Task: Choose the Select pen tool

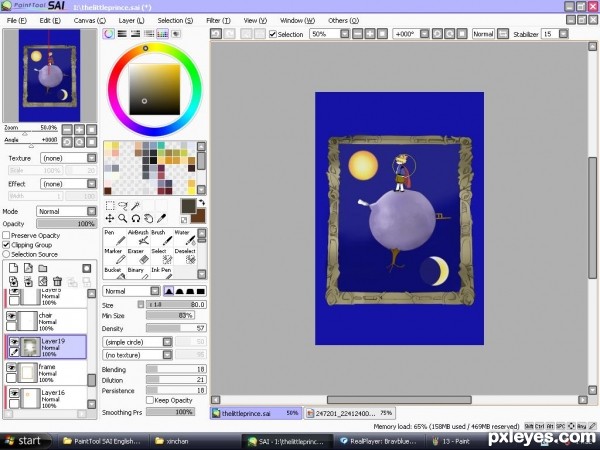Action: coord(161,256)
